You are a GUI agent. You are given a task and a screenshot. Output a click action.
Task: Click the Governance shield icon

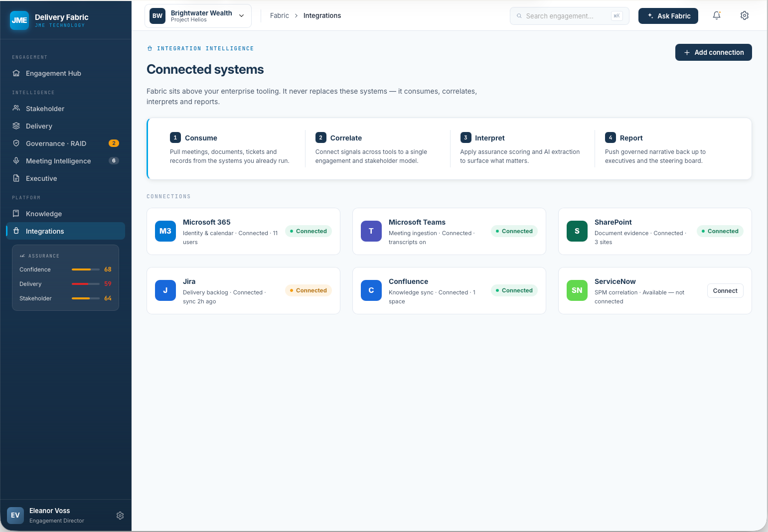point(16,143)
